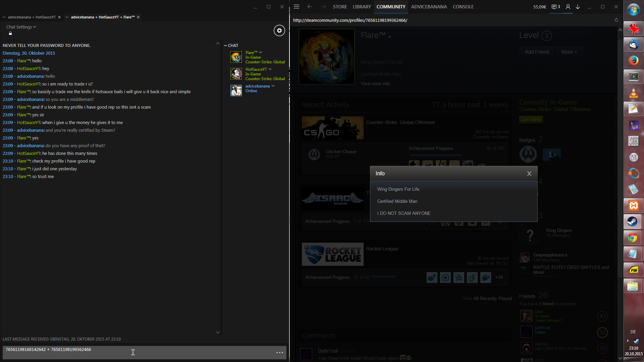644x362 pixels.
Task: Open the chat settings gear icon
Action: 279,31
